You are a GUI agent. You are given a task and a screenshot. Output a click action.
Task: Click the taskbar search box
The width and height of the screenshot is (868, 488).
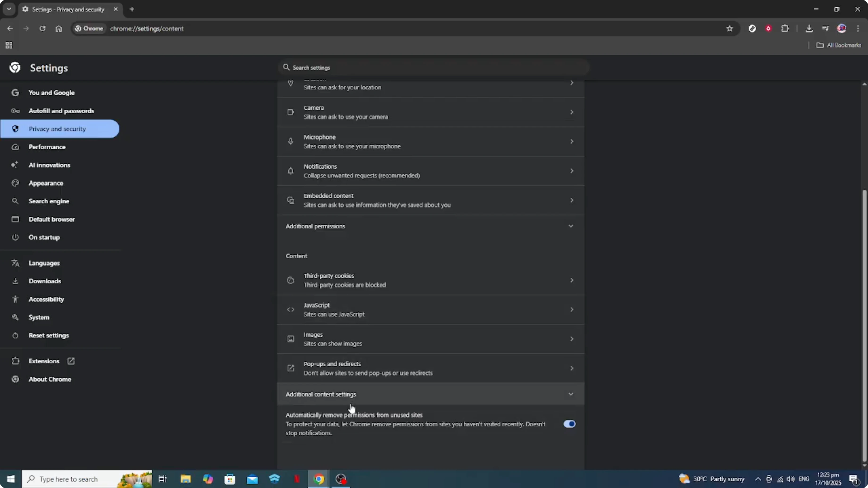(x=87, y=479)
